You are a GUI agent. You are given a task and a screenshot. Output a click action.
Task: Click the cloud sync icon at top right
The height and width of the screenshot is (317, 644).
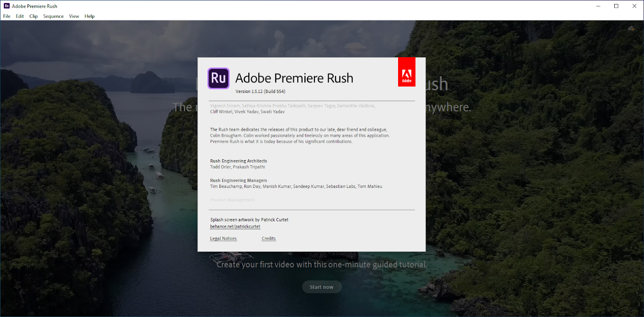coord(631,29)
